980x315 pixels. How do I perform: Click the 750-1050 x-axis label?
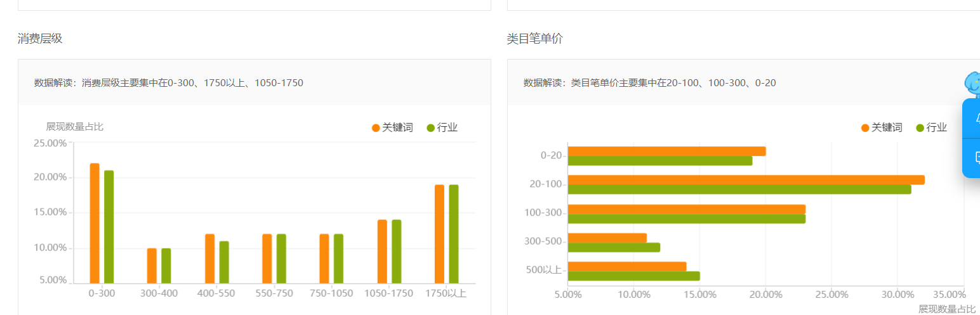[332, 293]
